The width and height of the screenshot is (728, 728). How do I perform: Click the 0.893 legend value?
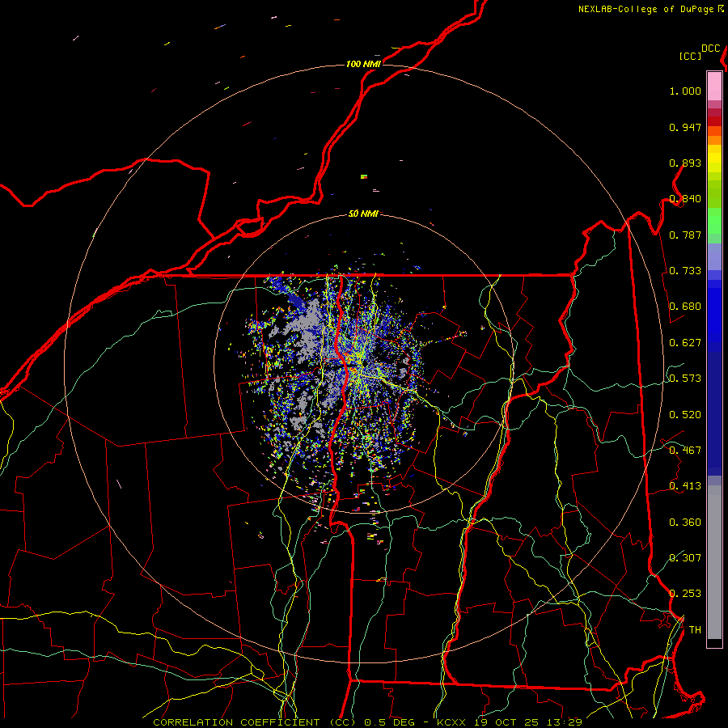(685, 163)
